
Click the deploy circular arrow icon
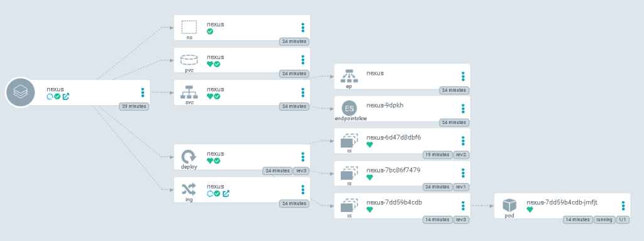189,157
